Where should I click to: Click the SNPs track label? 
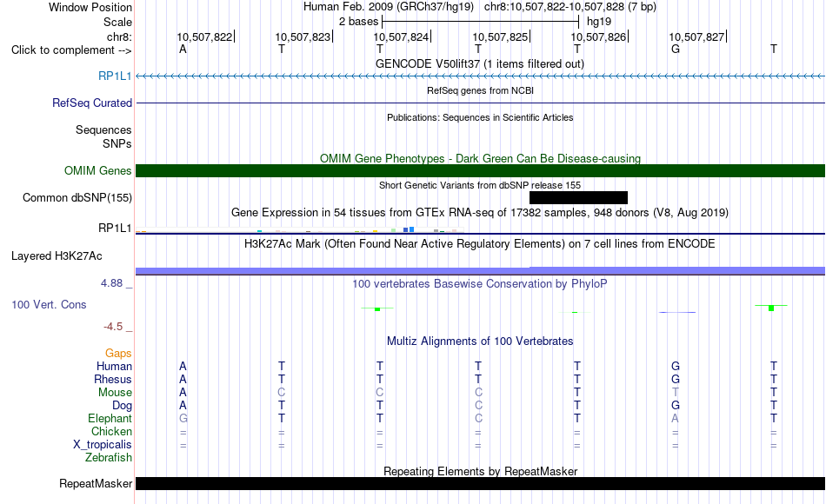[117, 143]
